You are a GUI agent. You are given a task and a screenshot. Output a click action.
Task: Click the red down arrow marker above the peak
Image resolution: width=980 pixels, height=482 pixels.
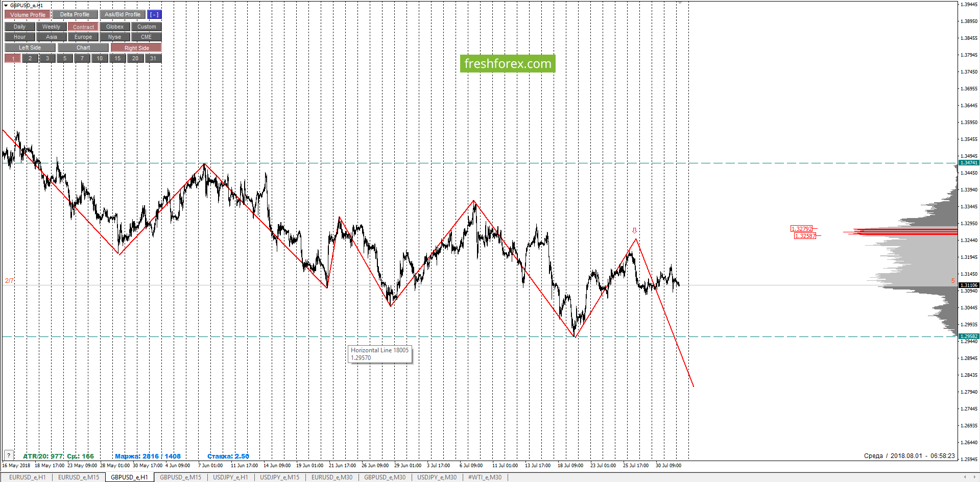(x=635, y=230)
